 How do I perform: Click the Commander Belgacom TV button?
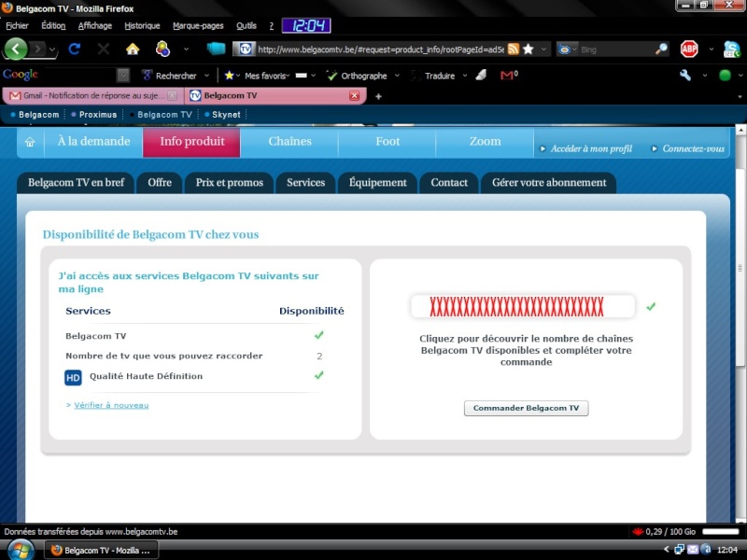click(526, 408)
